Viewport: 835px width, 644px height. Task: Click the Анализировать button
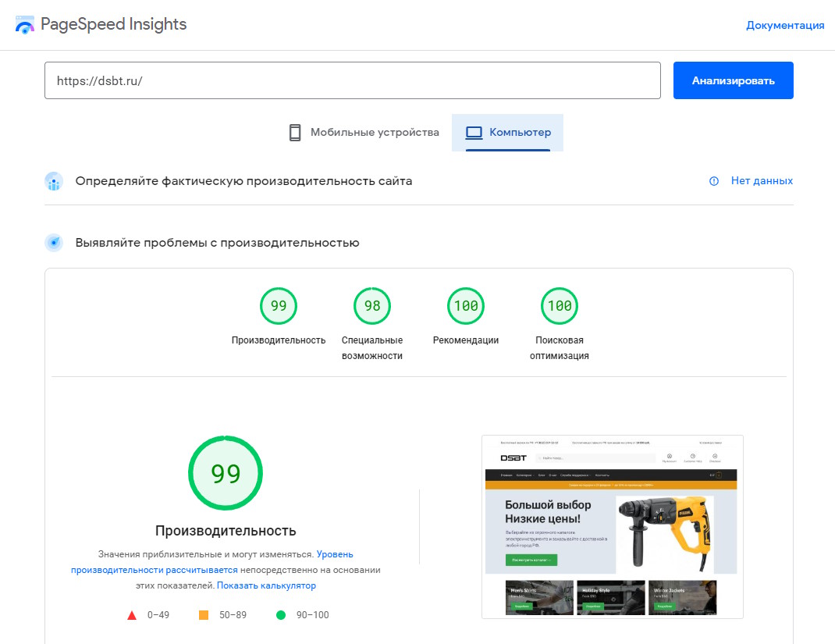click(x=734, y=80)
